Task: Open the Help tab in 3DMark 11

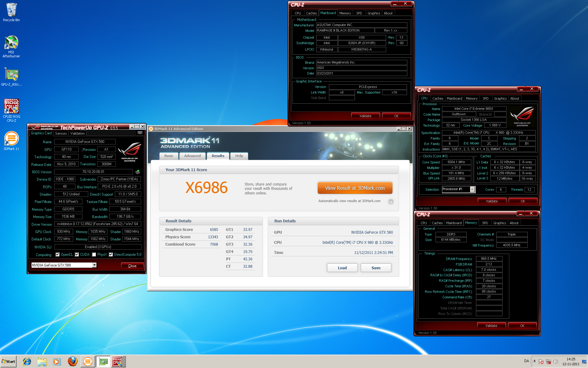Action: coord(239,156)
